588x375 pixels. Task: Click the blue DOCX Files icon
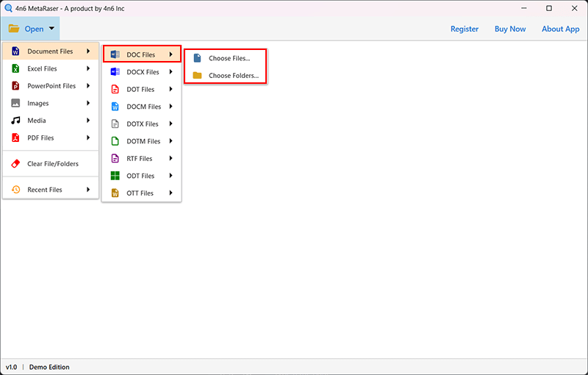(x=115, y=72)
